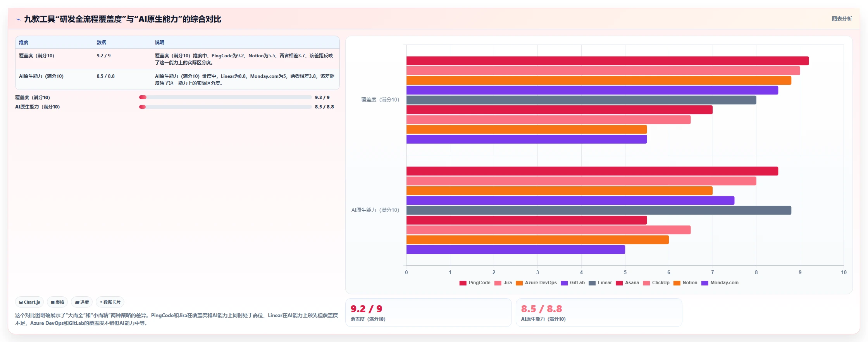Click the Notion bar in the AI原生能力 group

tap(537, 240)
